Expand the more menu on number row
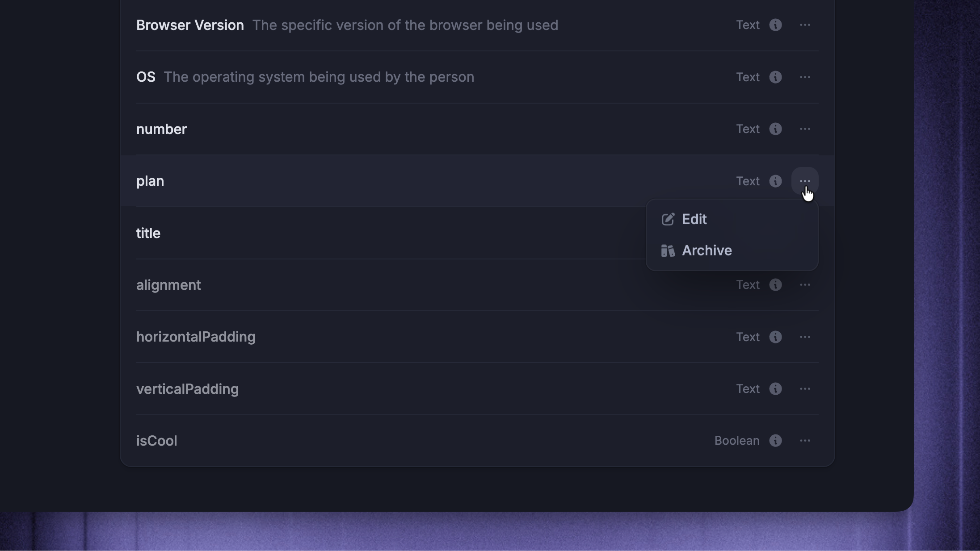Viewport: 980px width, 551px height. point(805,129)
